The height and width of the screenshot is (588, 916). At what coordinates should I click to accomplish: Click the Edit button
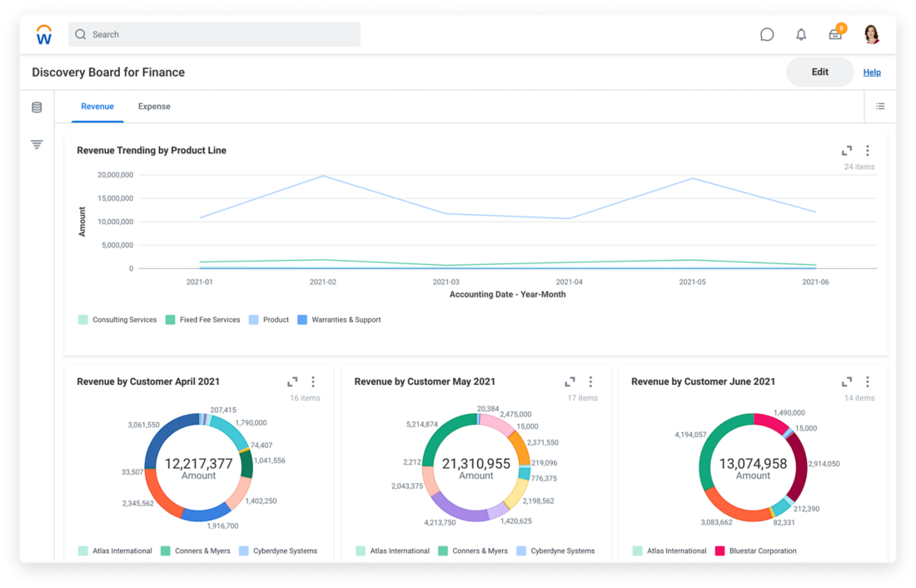click(819, 72)
